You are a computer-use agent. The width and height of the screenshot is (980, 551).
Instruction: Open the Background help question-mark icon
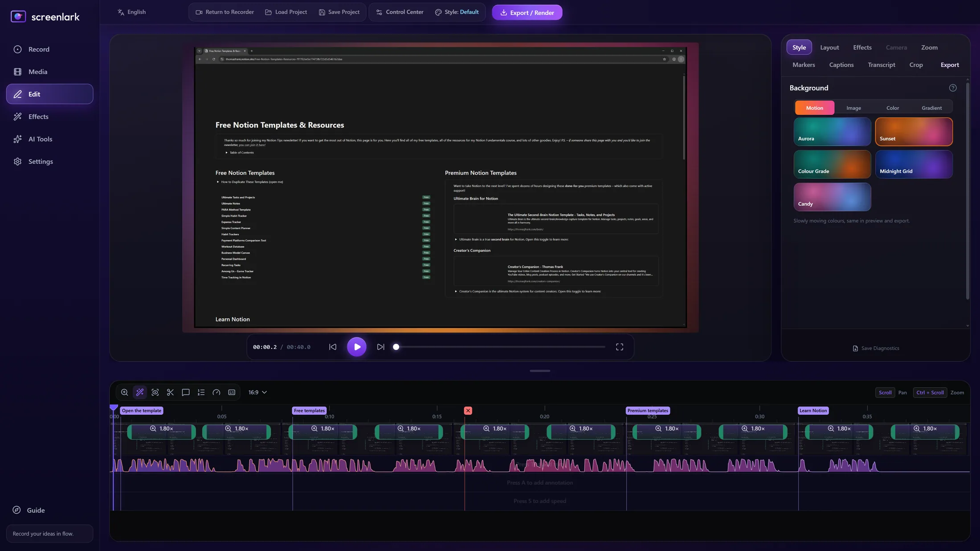click(953, 88)
